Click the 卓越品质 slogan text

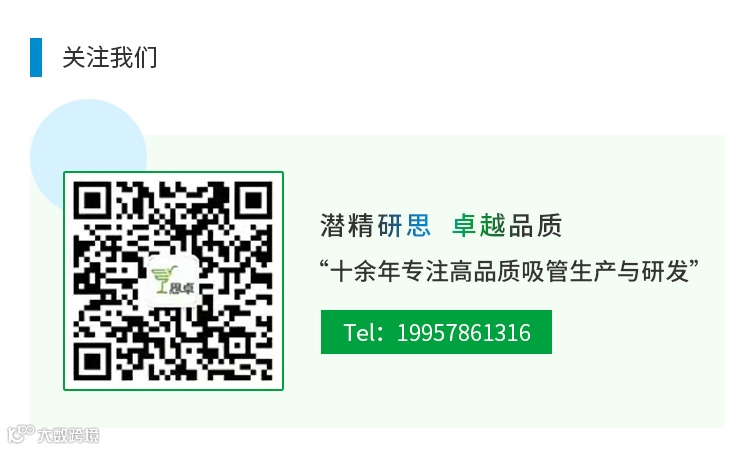[507, 225]
